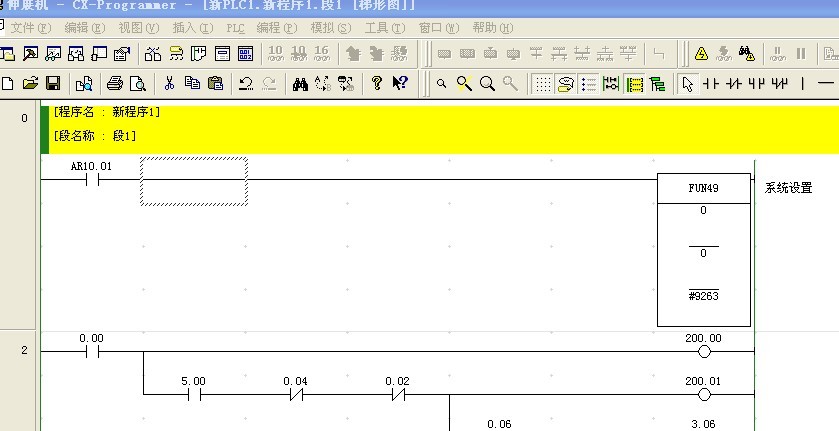839x431 pixels.
Task: Toggle the yellow rung annotations view
Action: coord(634,84)
